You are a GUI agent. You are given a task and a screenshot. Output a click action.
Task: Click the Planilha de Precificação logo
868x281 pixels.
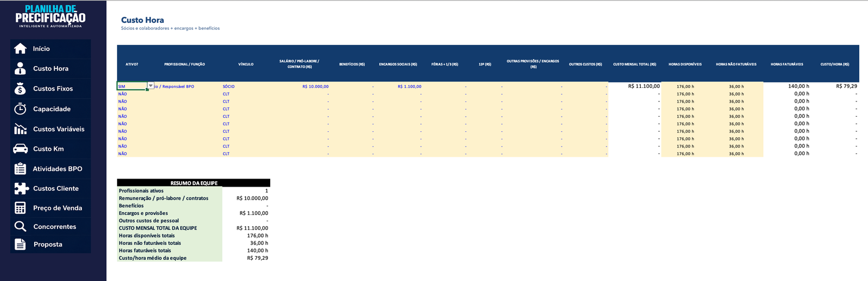[x=50, y=16]
